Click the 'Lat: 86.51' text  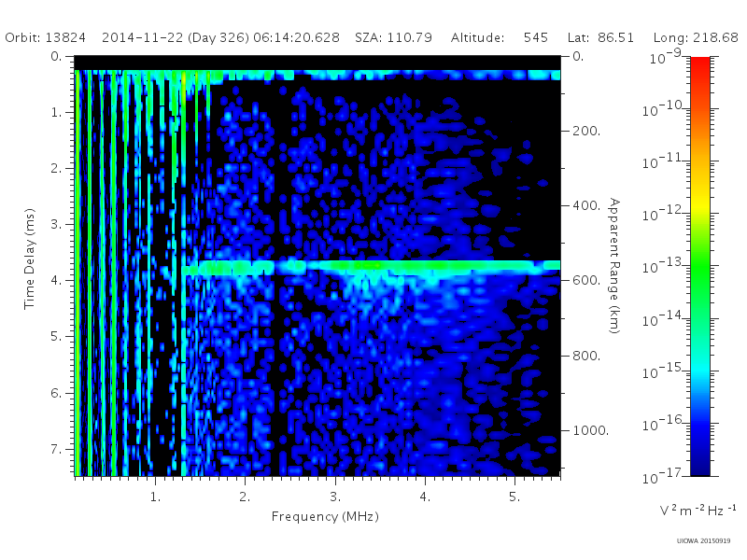point(600,37)
